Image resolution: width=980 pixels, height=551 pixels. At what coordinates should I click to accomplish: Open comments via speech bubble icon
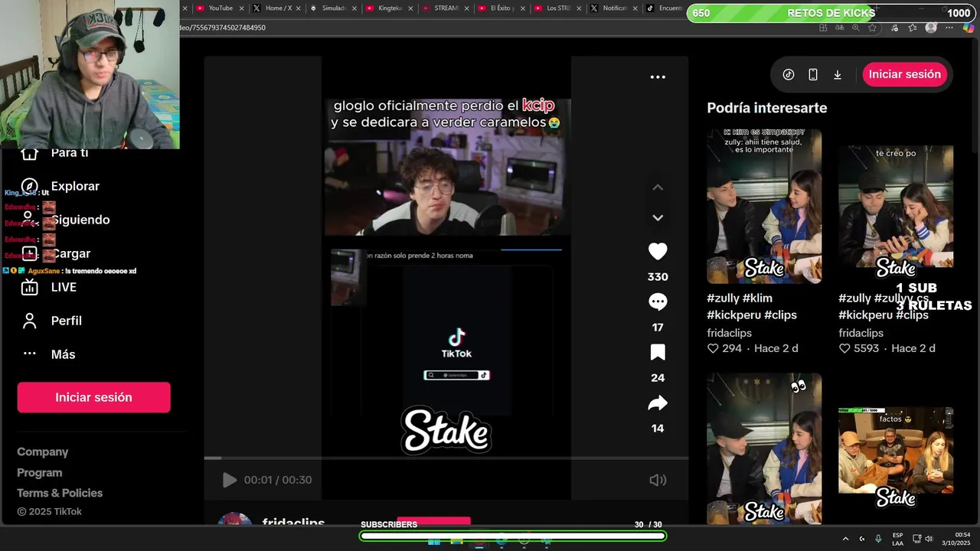[658, 302]
